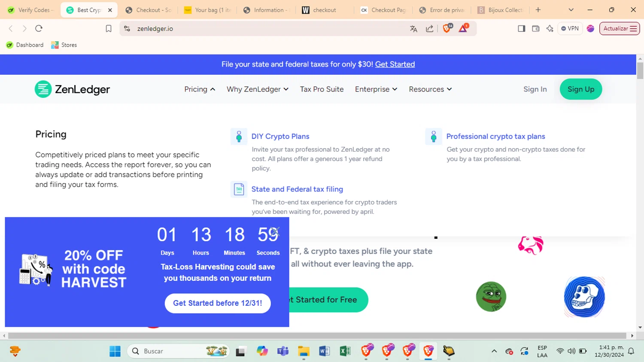644x362 pixels.
Task: Click the vertical page scrollbar
Action: 640,70
